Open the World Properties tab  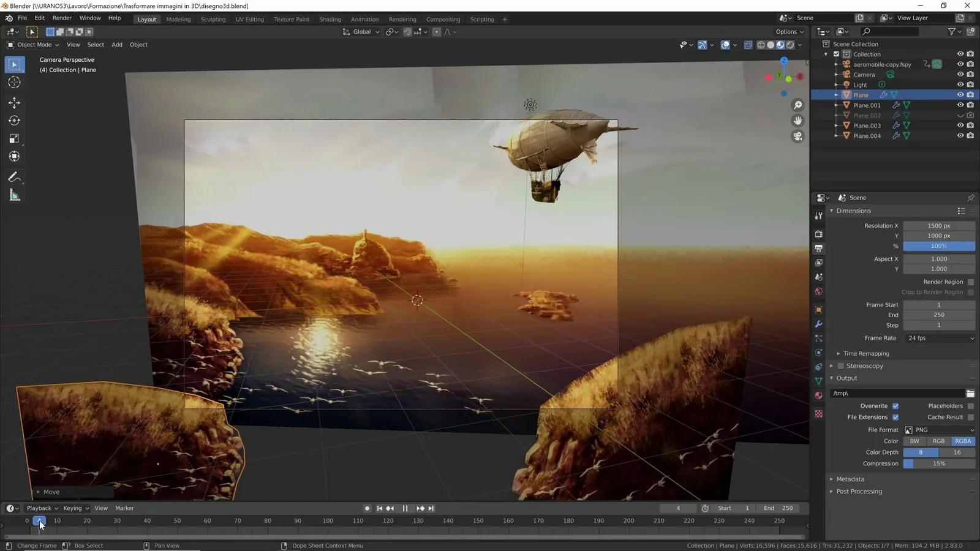pos(818,291)
